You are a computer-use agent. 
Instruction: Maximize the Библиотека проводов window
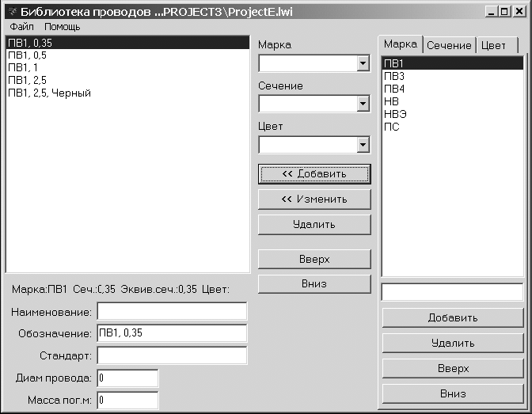coord(504,12)
